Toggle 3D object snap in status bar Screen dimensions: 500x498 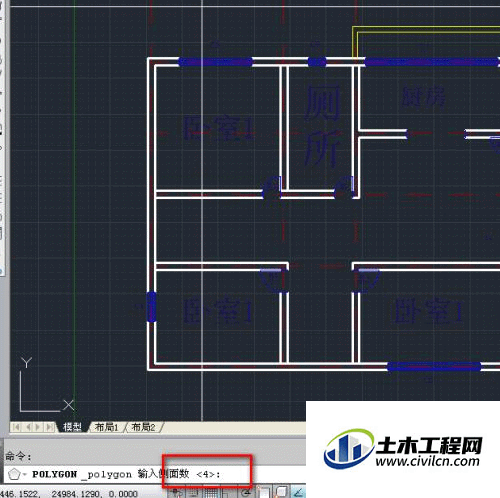pos(281,493)
